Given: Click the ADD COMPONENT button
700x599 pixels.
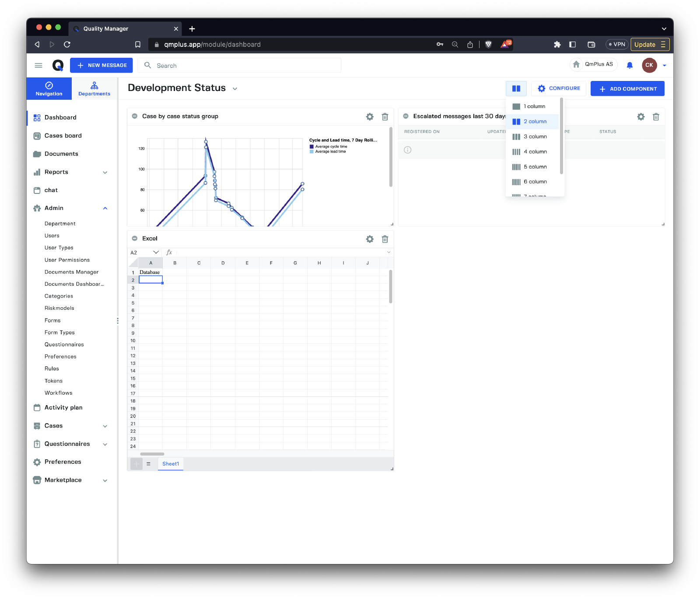Looking at the screenshot, I should 627,88.
